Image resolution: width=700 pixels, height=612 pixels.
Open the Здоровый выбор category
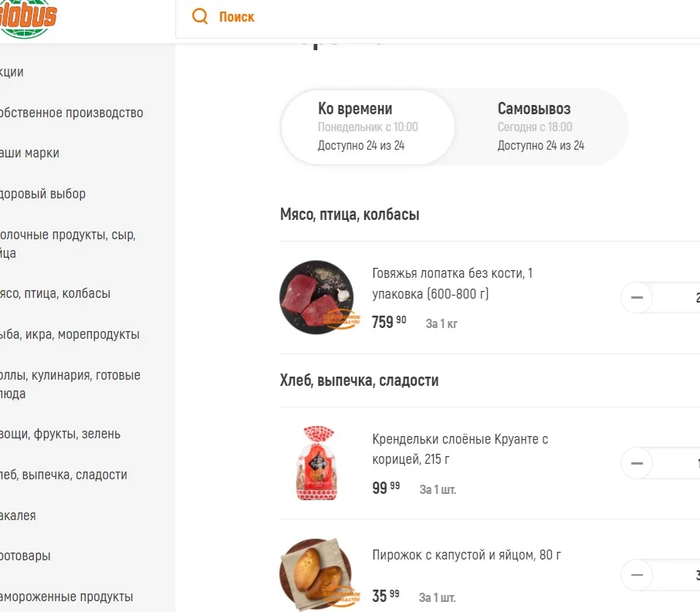[42, 194]
